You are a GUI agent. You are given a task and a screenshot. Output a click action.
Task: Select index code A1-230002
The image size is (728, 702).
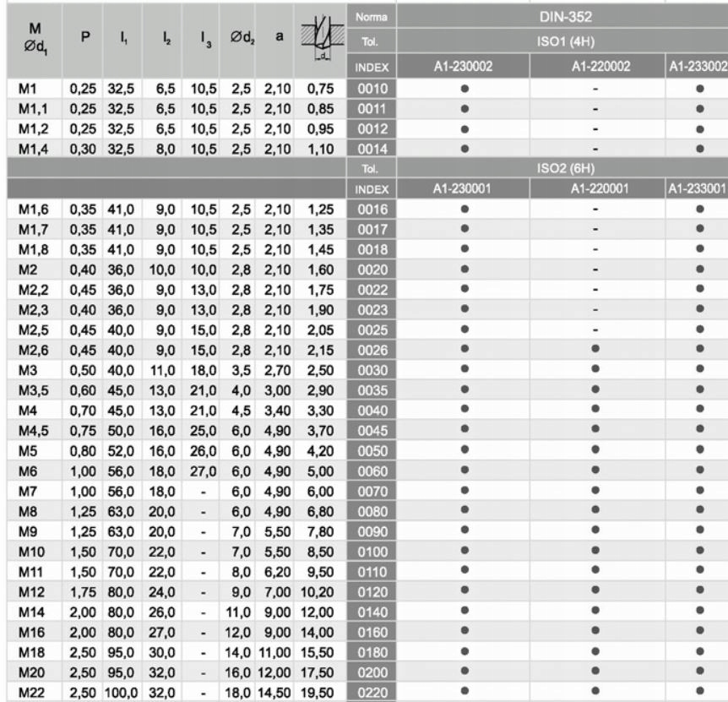coord(463,67)
